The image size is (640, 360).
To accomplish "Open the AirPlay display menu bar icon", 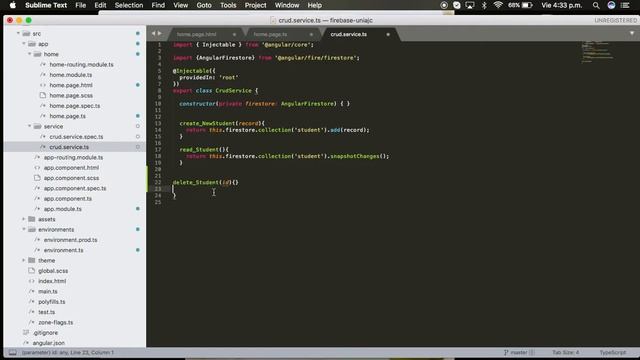I will point(470,5).
